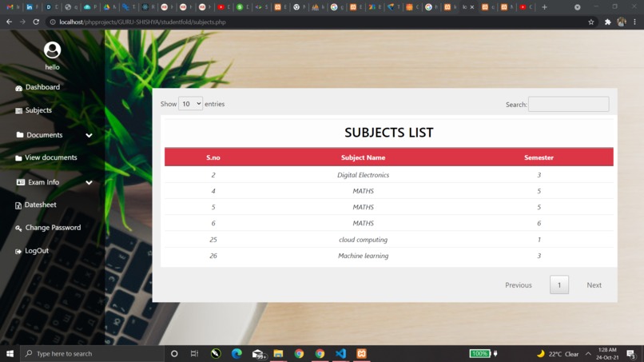The image size is (644, 362).
Task: Open the notification center icon
Action: (631, 354)
